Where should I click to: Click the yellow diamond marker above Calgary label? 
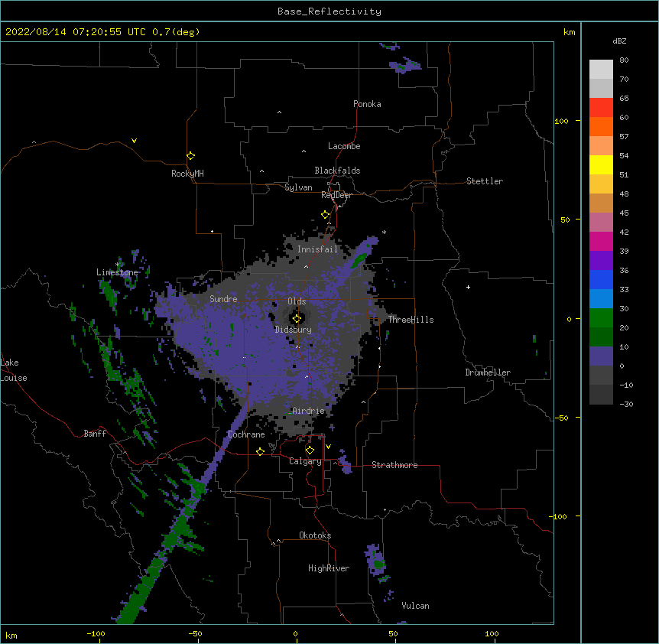(310, 450)
